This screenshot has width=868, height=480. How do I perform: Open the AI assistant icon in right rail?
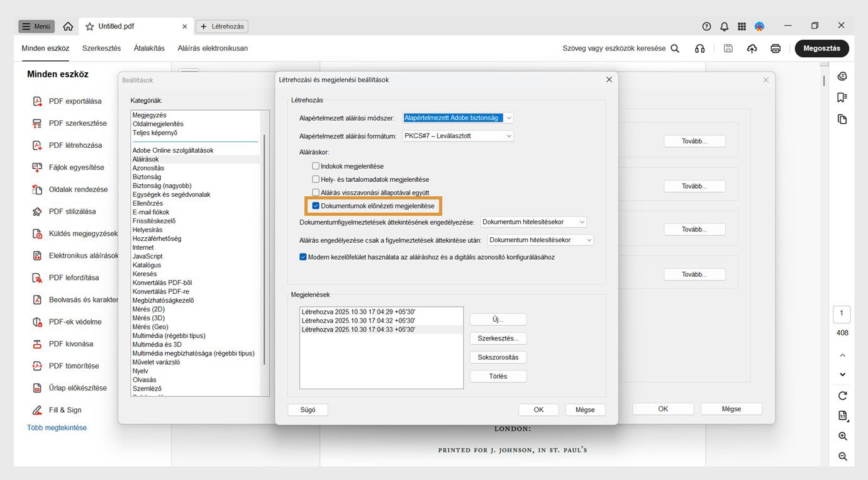[x=842, y=76]
